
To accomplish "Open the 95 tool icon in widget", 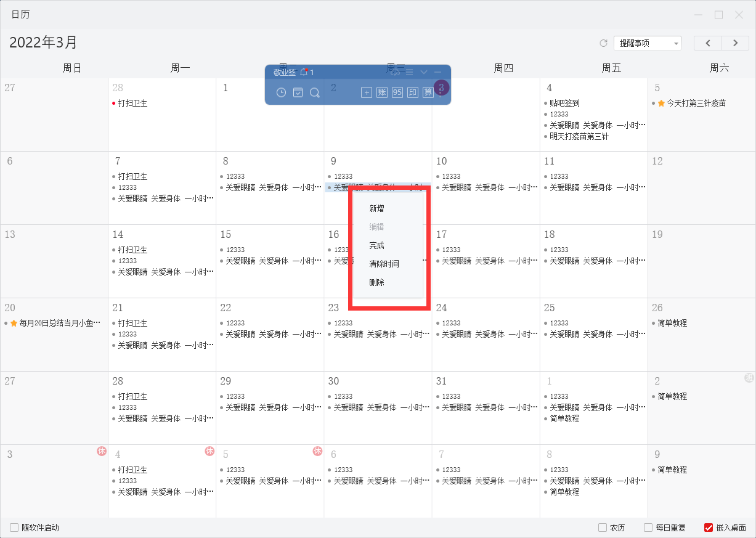I will pyautogui.click(x=397, y=92).
